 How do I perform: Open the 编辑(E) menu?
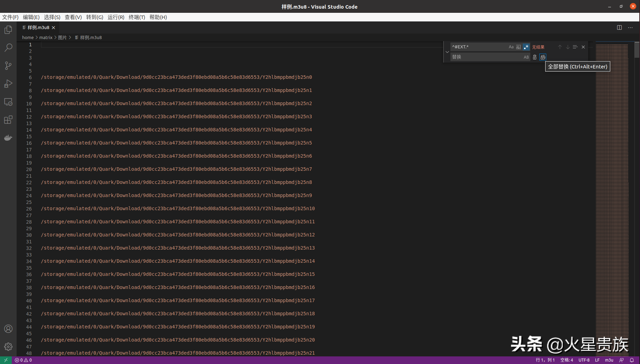tap(31, 17)
